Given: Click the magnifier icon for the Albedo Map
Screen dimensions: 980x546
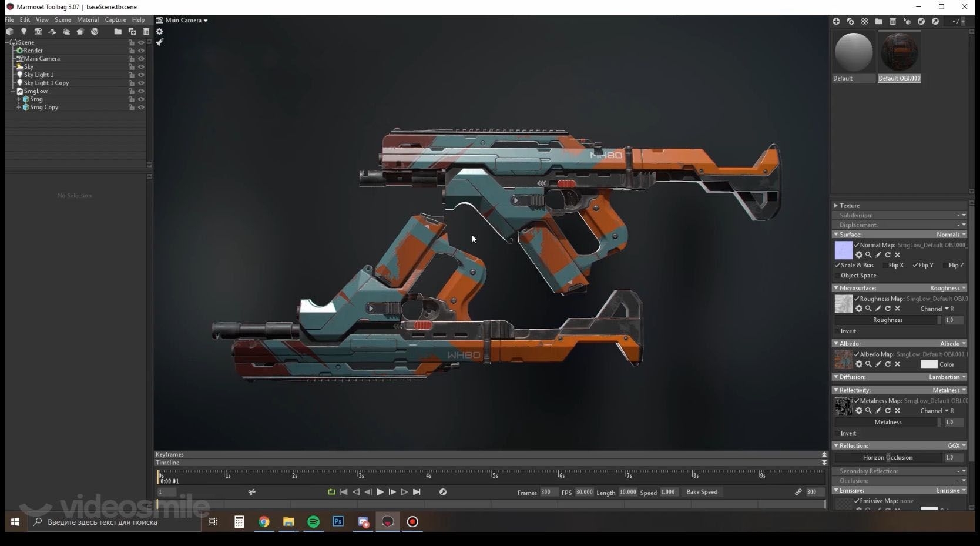Looking at the screenshot, I should click(868, 364).
